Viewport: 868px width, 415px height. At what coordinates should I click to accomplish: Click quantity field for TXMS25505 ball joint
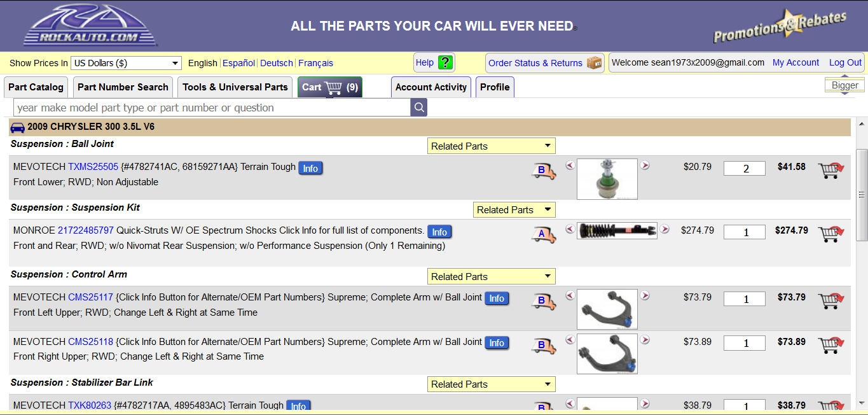tap(745, 169)
